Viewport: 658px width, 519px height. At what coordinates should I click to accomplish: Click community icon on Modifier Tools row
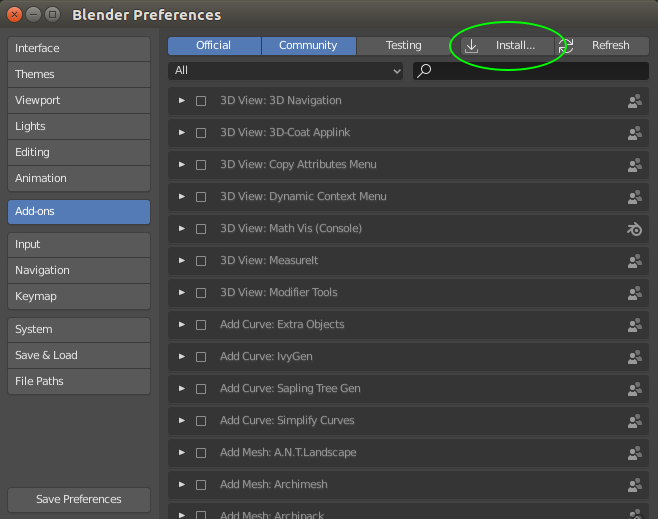634,293
